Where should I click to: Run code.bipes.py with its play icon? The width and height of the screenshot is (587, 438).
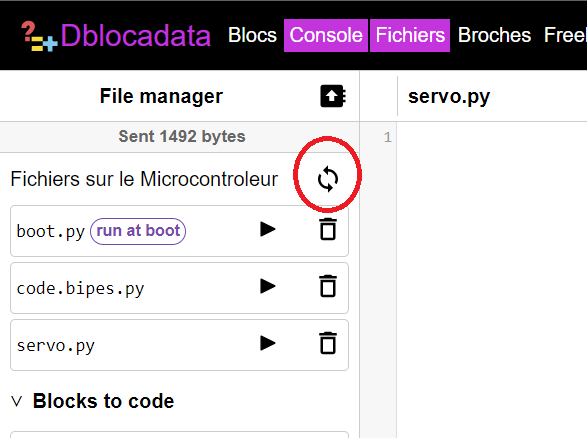click(x=268, y=286)
